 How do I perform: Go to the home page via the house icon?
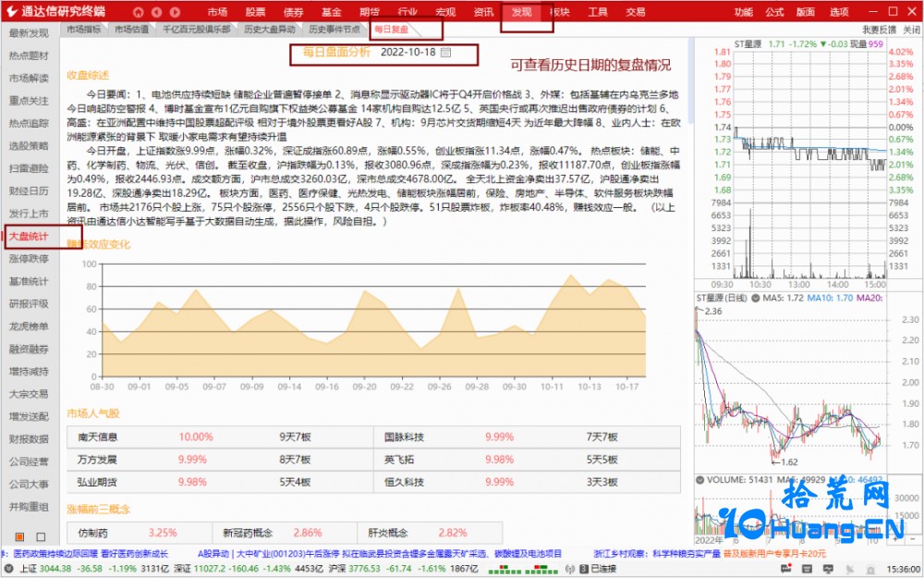point(138,12)
